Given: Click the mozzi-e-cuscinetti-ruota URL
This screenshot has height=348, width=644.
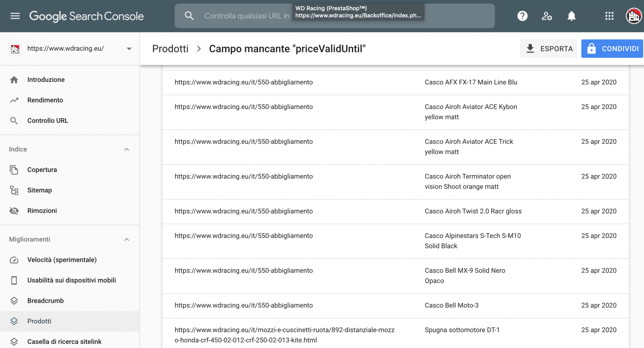Looking at the screenshot, I should pos(284,335).
